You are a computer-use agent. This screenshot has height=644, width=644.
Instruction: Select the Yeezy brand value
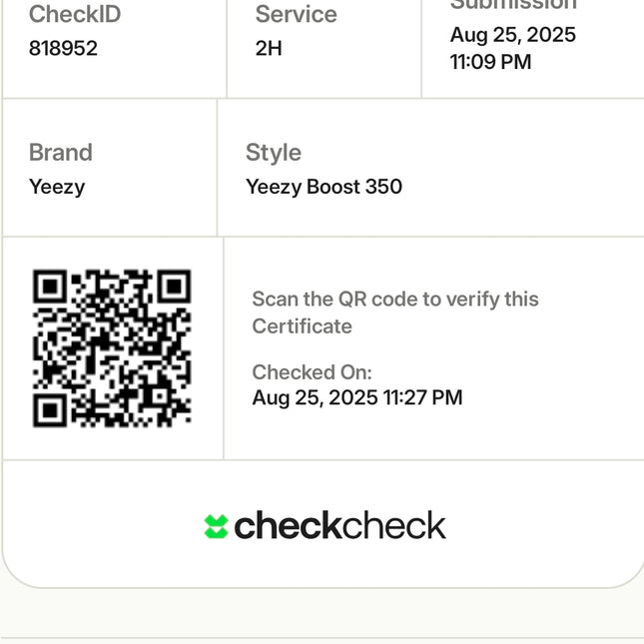57,187
